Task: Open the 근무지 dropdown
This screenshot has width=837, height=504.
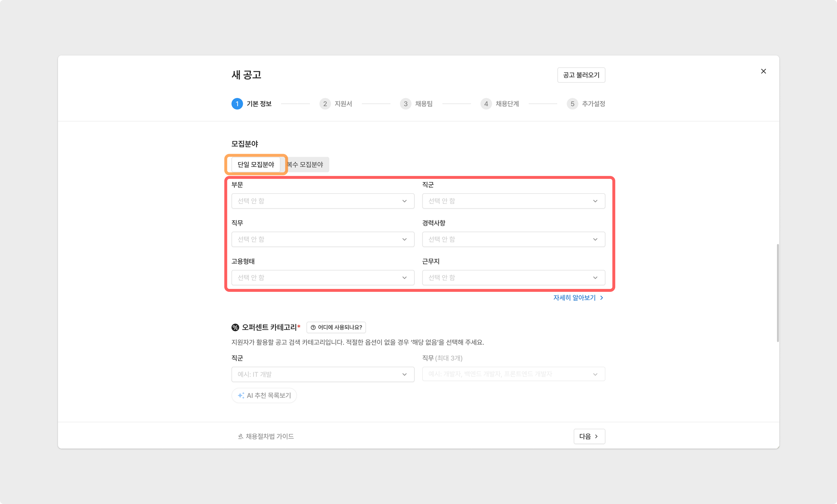Action: coord(513,278)
